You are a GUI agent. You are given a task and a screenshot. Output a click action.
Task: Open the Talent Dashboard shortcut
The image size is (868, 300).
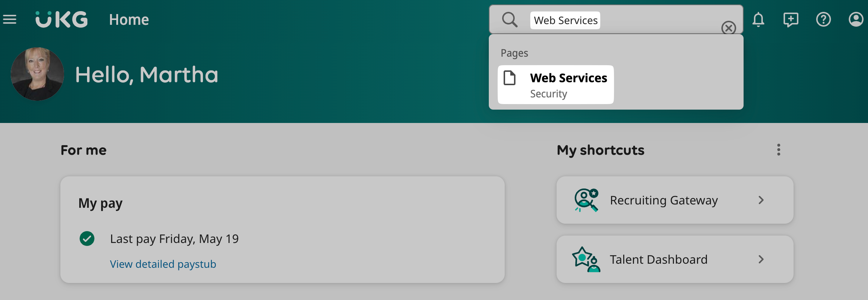pos(658,259)
